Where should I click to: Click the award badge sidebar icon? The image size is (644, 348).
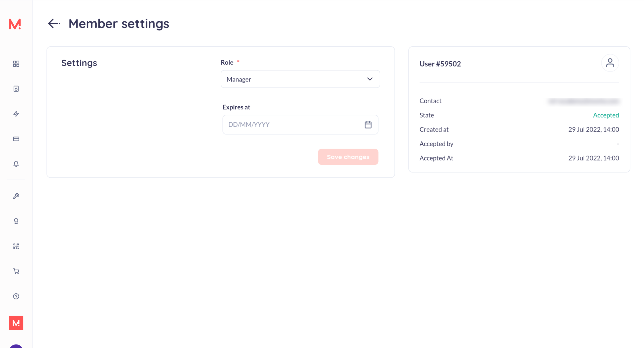[x=16, y=221]
